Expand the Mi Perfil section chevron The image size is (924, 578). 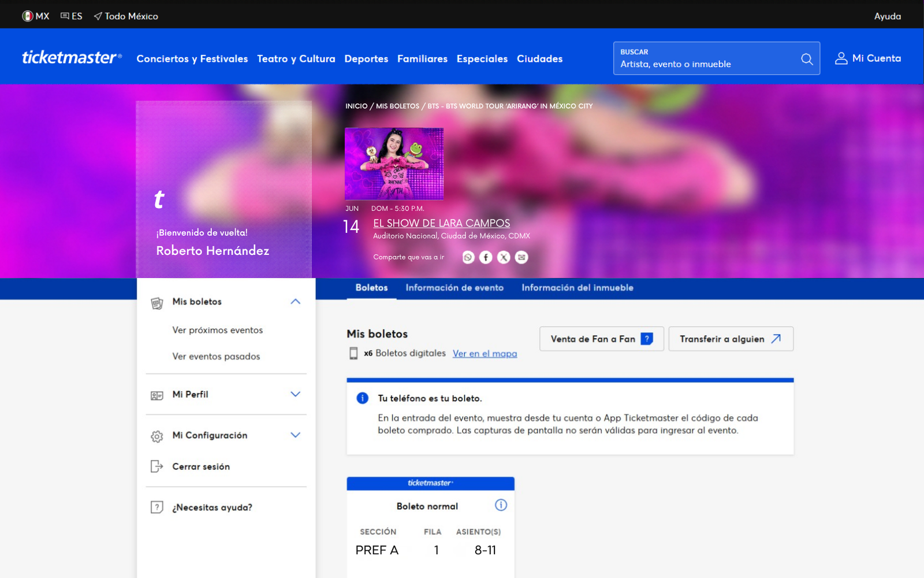[296, 394]
